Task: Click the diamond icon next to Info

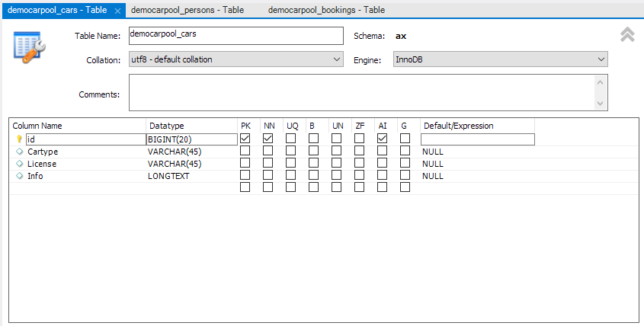Action: [x=20, y=176]
